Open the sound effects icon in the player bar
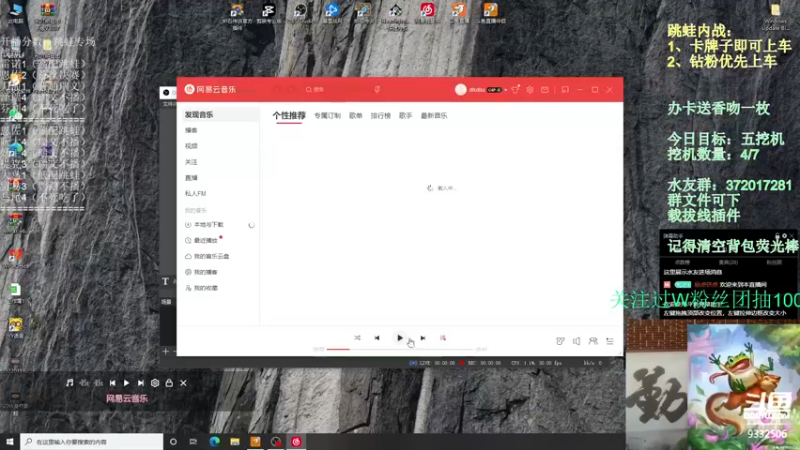The height and width of the screenshot is (450, 800). [560, 341]
